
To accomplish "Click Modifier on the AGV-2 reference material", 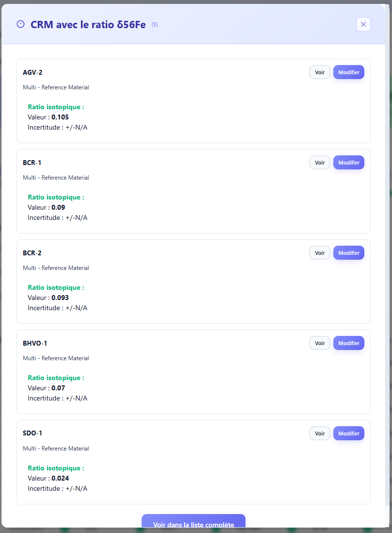I will (348, 72).
